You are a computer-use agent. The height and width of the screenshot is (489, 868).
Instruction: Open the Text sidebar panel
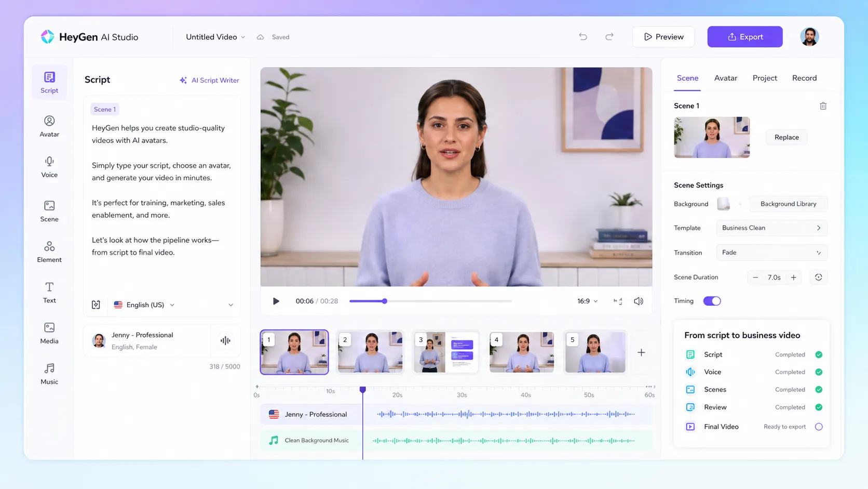pyautogui.click(x=49, y=293)
